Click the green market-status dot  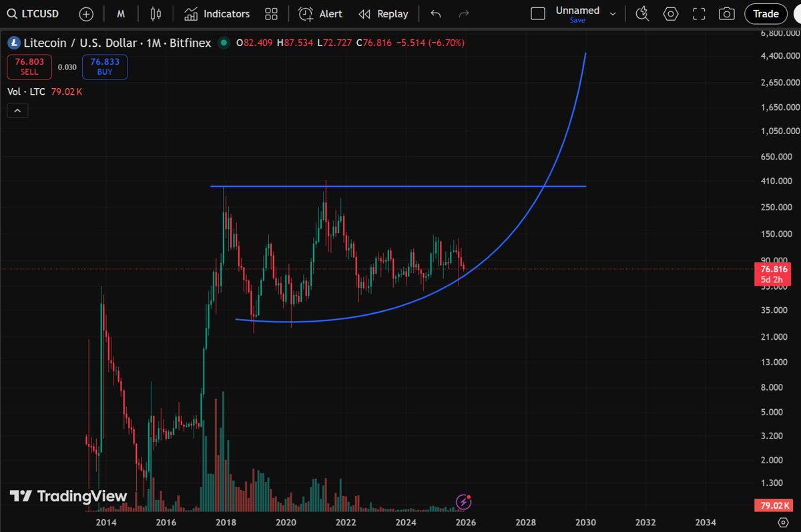point(224,43)
